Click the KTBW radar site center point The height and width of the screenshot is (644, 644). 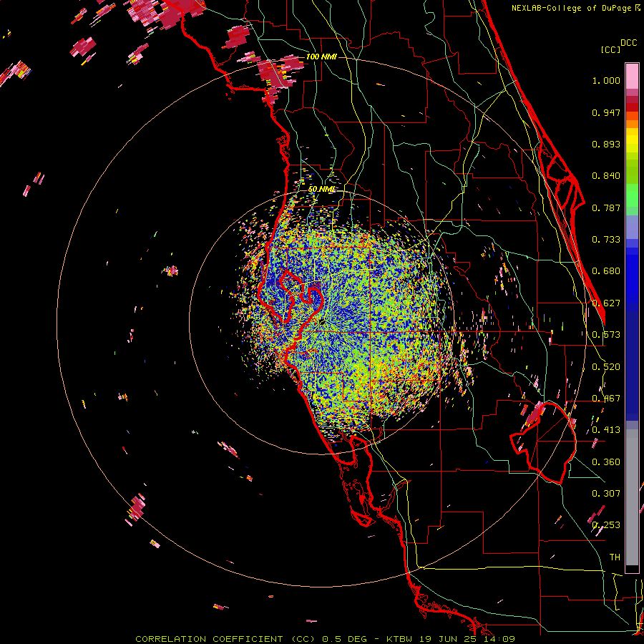321,322
